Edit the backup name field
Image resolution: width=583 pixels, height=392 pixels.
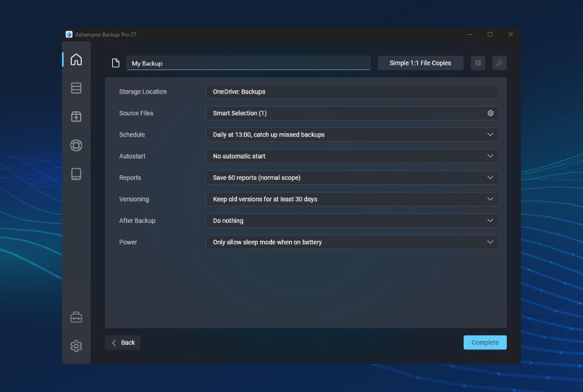click(x=248, y=63)
